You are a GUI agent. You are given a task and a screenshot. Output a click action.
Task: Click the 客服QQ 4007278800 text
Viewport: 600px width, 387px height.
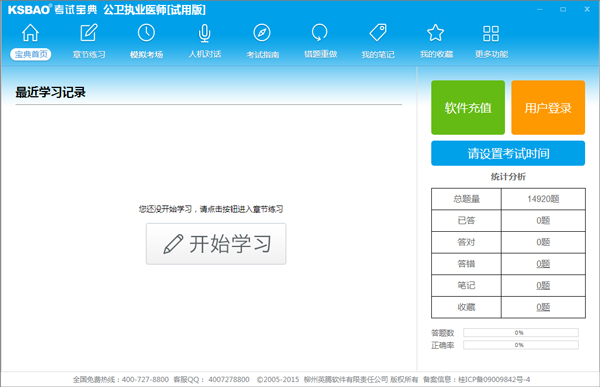point(211,379)
